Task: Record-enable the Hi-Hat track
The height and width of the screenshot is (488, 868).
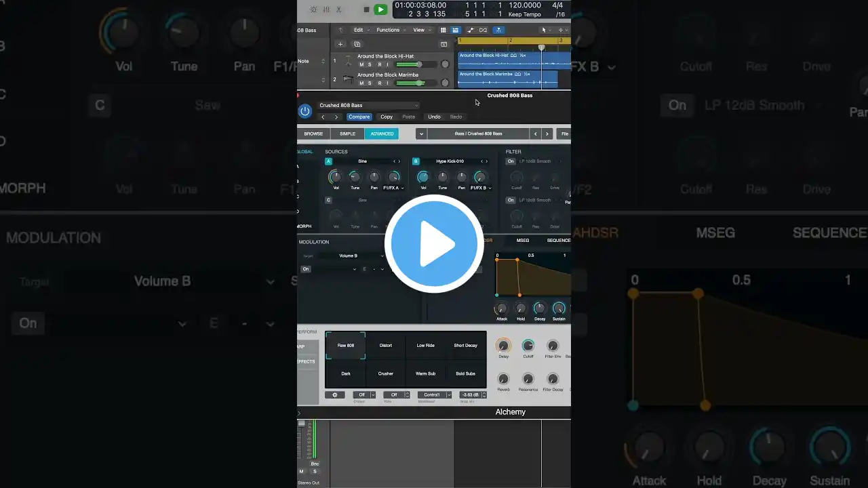Action: point(378,64)
